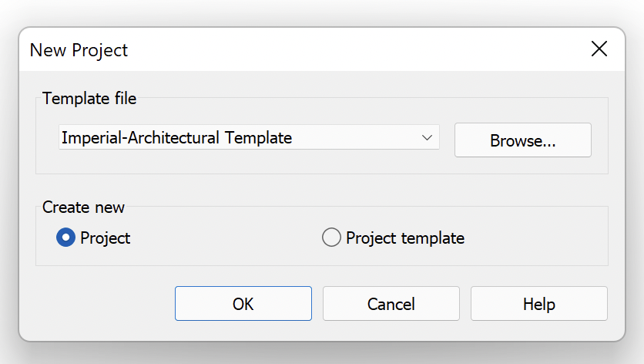This screenshot has height=364, width=644.
Task: Confirm the dialog with OK
Action: coord(243,304)
